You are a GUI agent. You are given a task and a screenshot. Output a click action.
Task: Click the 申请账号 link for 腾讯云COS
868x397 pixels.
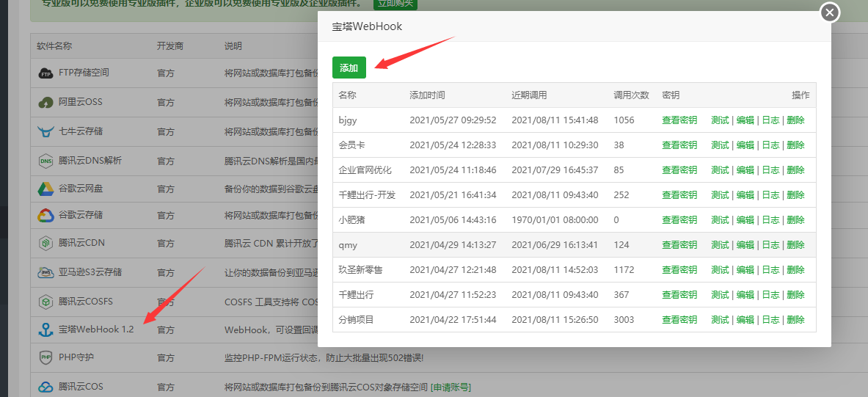[451, 387]
